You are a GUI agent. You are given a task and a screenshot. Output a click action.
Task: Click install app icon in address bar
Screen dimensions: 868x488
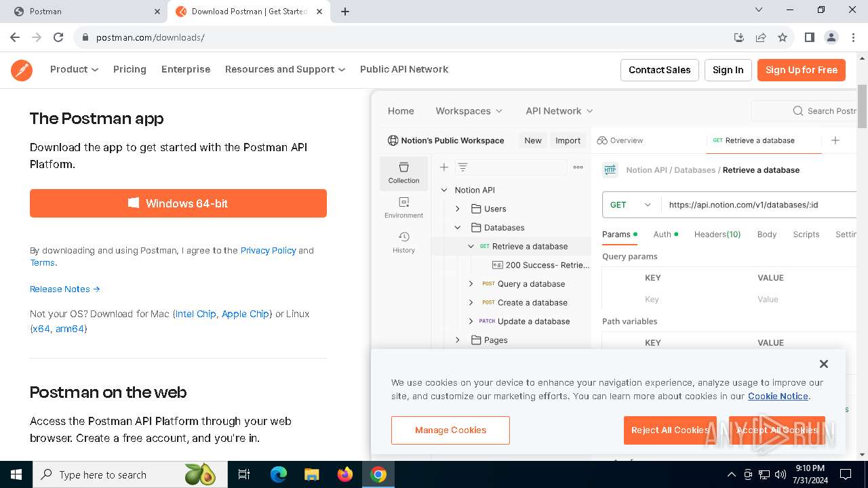pos(739,37)
